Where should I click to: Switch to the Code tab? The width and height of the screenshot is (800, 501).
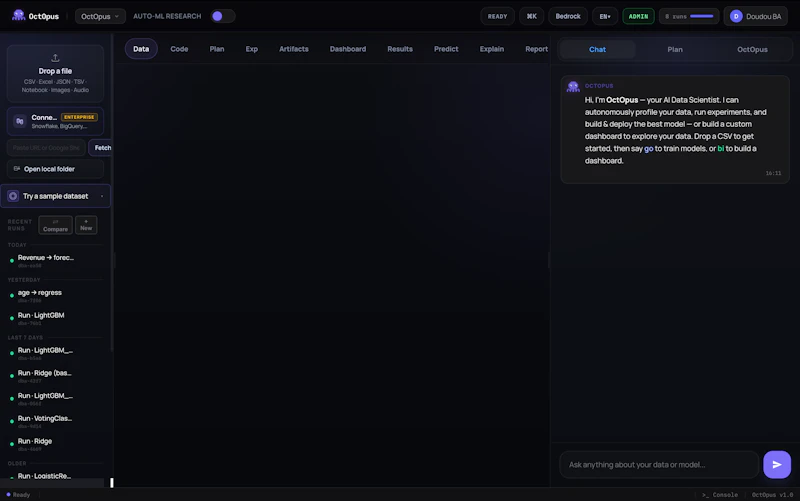179,49
